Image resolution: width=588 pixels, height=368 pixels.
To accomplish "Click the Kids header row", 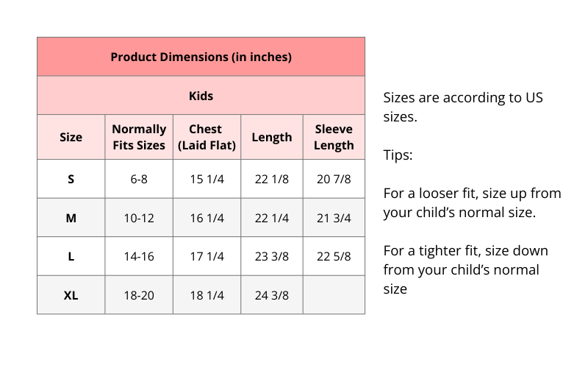I will click(x=201, y=96).
